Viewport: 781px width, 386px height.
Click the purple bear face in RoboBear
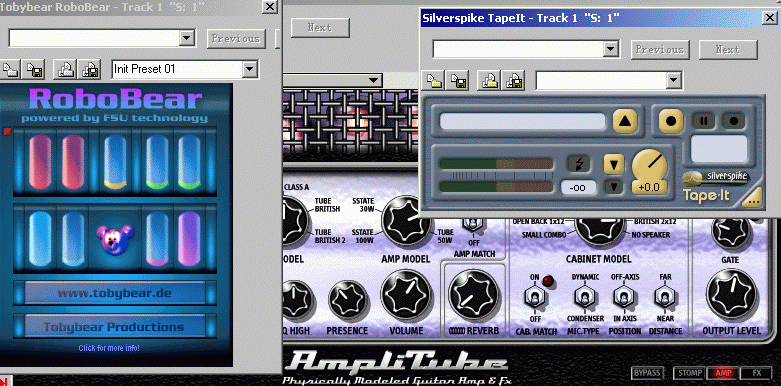115,239
